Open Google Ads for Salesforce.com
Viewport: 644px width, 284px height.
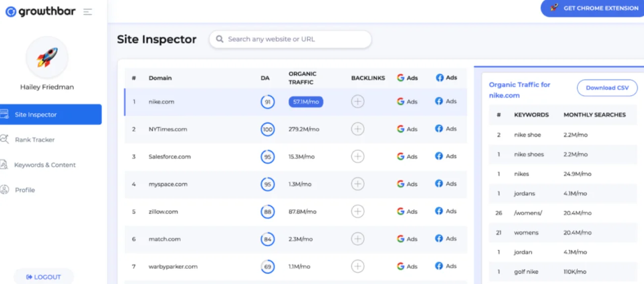407,156
